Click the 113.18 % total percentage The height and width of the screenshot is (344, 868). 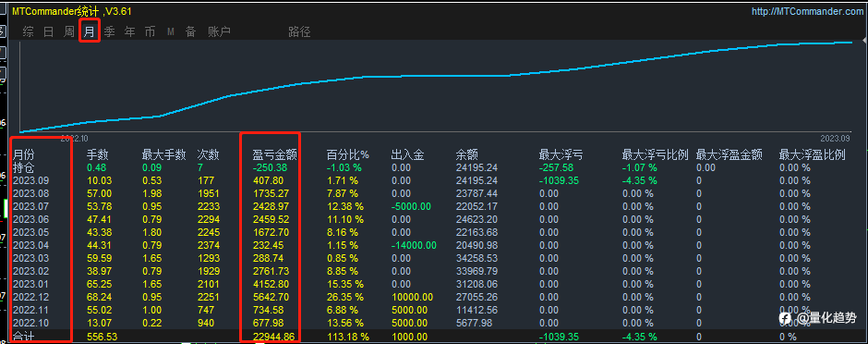347,337
